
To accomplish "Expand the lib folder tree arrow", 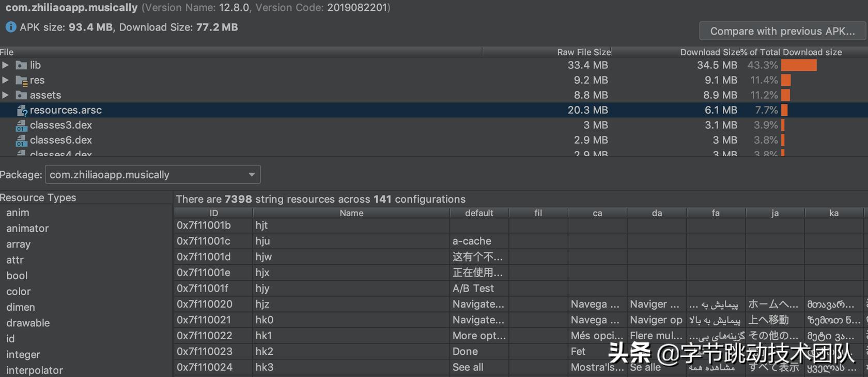I will click(x=5, y=65).
